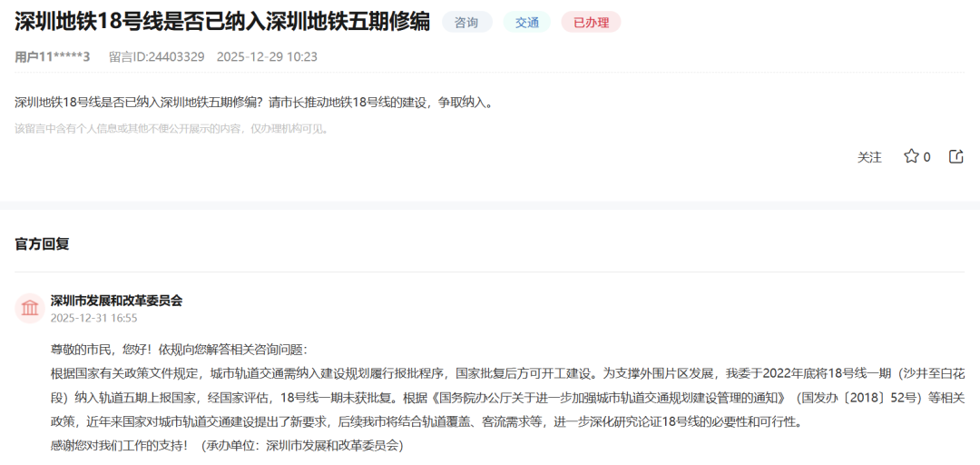Open the profile of 用户11*****3
Viewport: 980px width, 465px height.
[53, 56]
